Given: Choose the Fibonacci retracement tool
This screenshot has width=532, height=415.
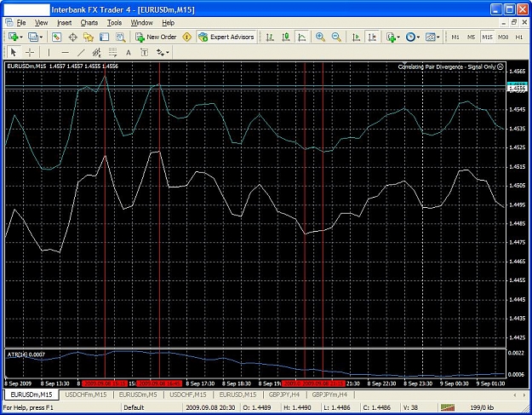Looking at the screenshot, I should click(112, 52).
